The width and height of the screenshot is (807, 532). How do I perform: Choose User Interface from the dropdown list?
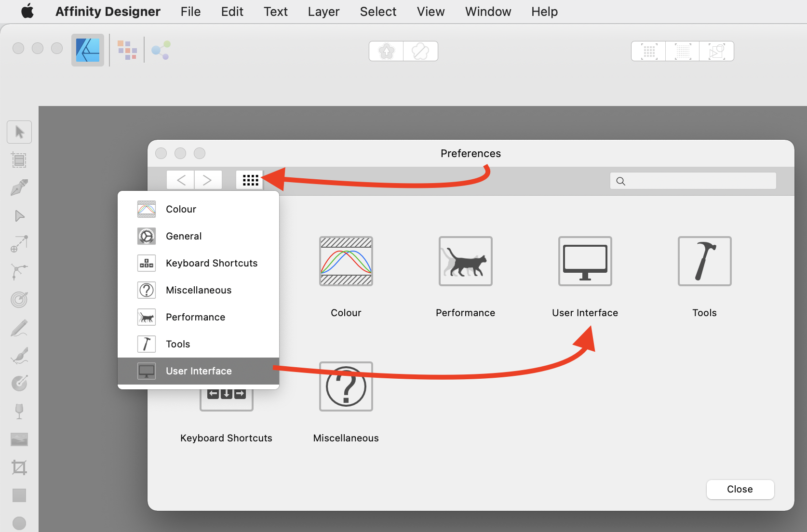pos(199,371)
